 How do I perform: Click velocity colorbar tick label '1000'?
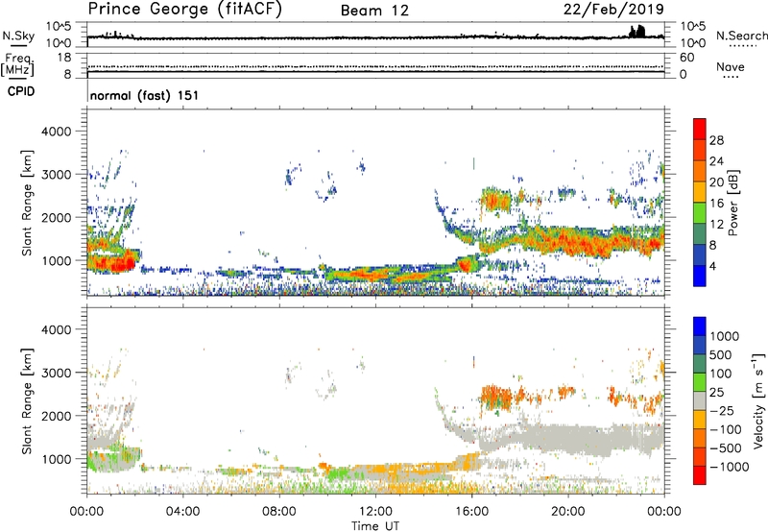point(724,336)
